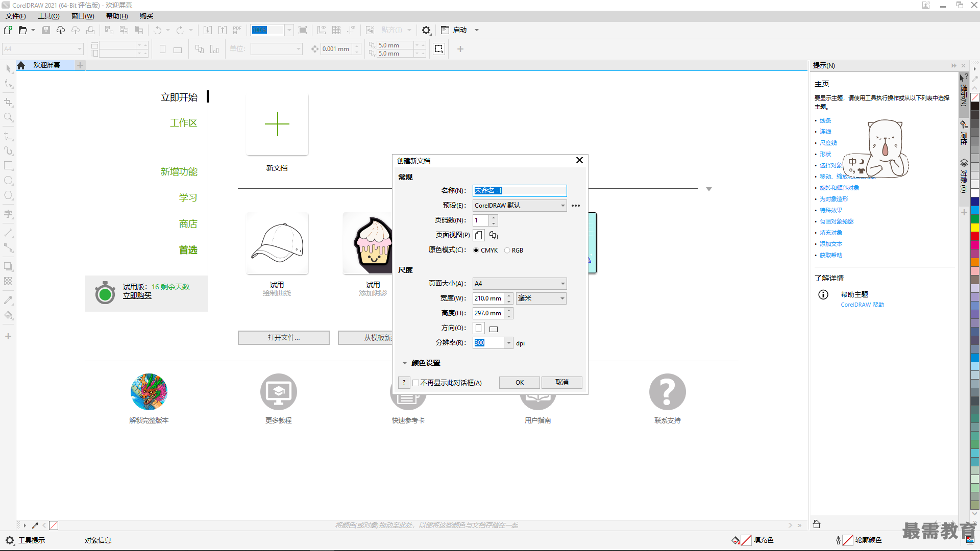Open the Launch dropdown arrow in toolbar
Screen dimensions: 980x551
pos(477,30)
